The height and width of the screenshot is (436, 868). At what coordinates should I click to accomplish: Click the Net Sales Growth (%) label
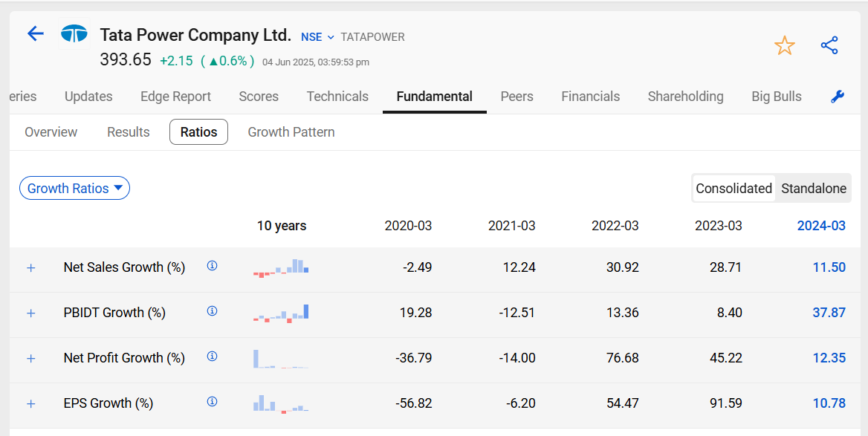tap(124, 268)
